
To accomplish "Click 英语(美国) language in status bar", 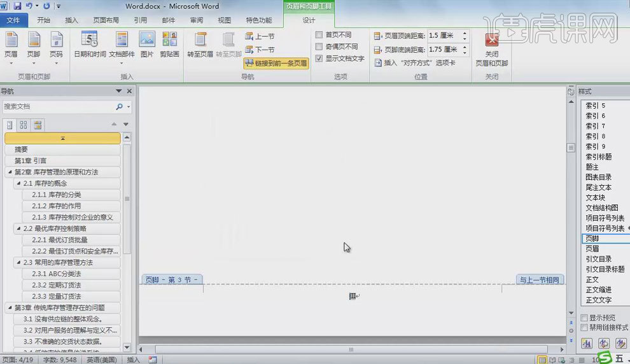I will coord(102,360).
